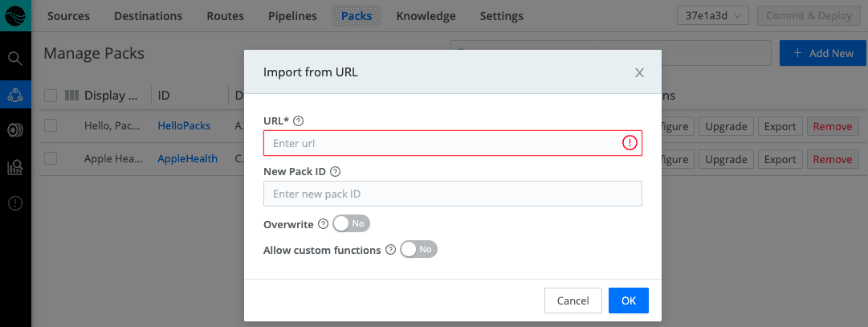Click the alert exclamation icon in left sidebar
This screenshot has height=327, width=868.
pos(14,203)
